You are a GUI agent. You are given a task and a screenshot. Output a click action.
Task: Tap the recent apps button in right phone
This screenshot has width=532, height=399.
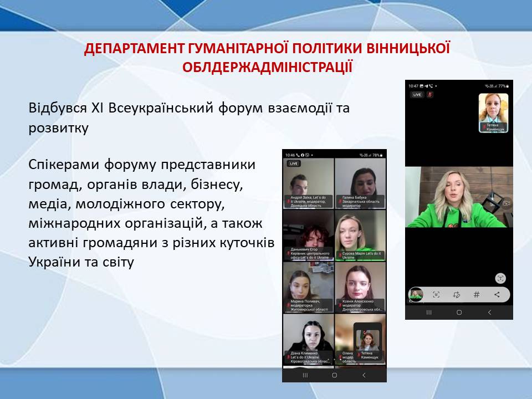[x=429, y=313]
